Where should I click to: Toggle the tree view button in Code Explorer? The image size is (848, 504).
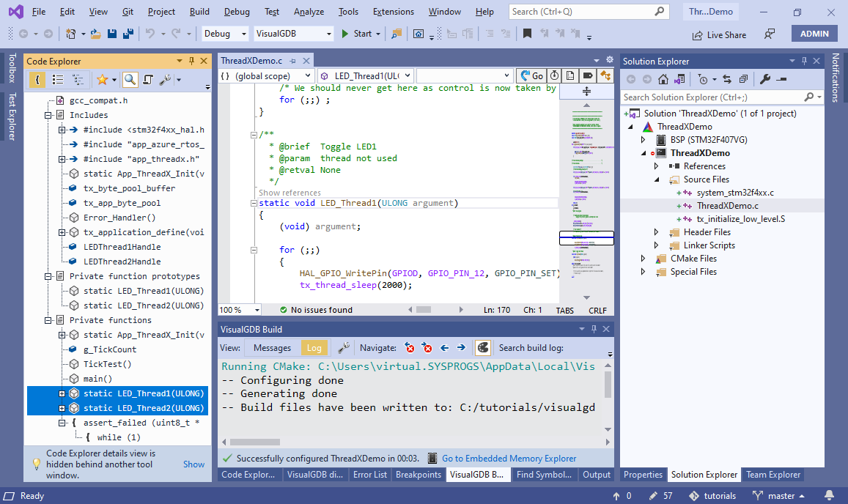pyautogui.click(x=78, y=80)
